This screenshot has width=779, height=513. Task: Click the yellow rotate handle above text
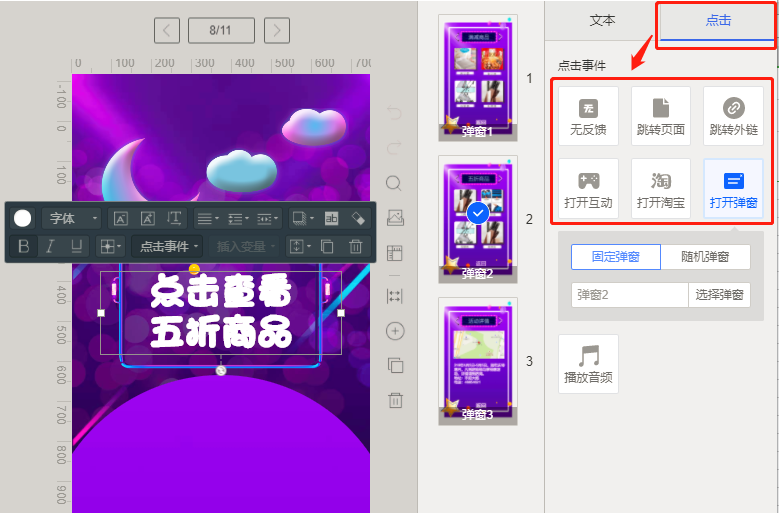[194, 269]
